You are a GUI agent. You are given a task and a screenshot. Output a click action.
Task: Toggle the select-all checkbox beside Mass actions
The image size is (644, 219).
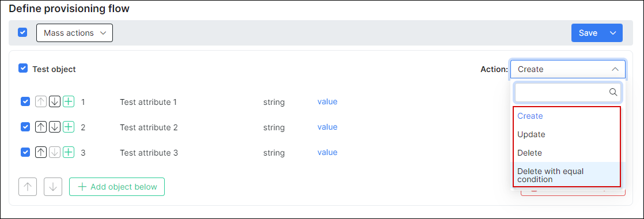[x=22, y=32]
